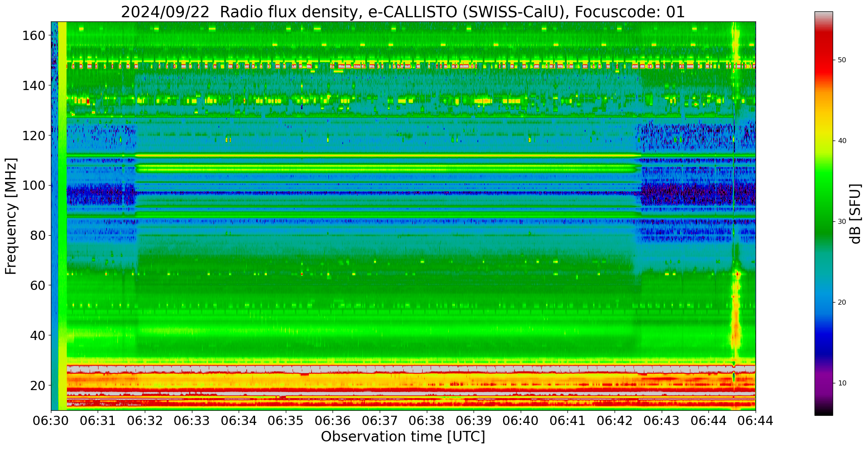The height and width of the screenshot is (449, 868).
Task: Click the colorbar tick label 20
Action: (x=842, y=303)
